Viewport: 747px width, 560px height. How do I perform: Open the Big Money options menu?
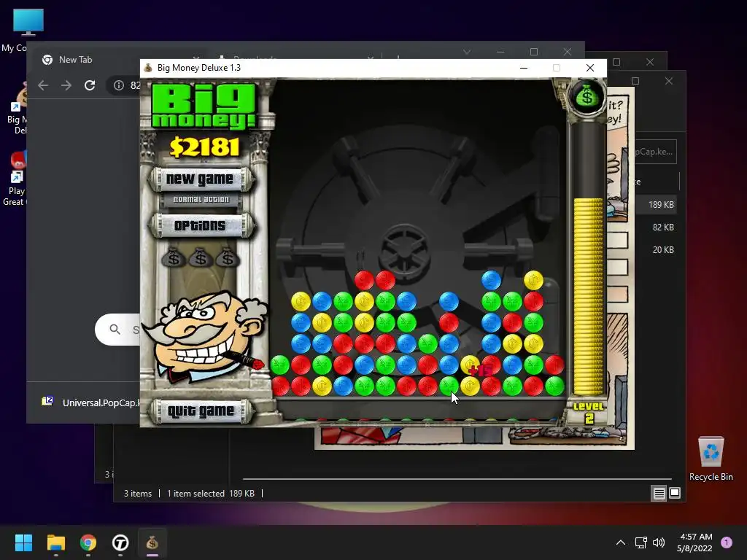click(200, 225)
